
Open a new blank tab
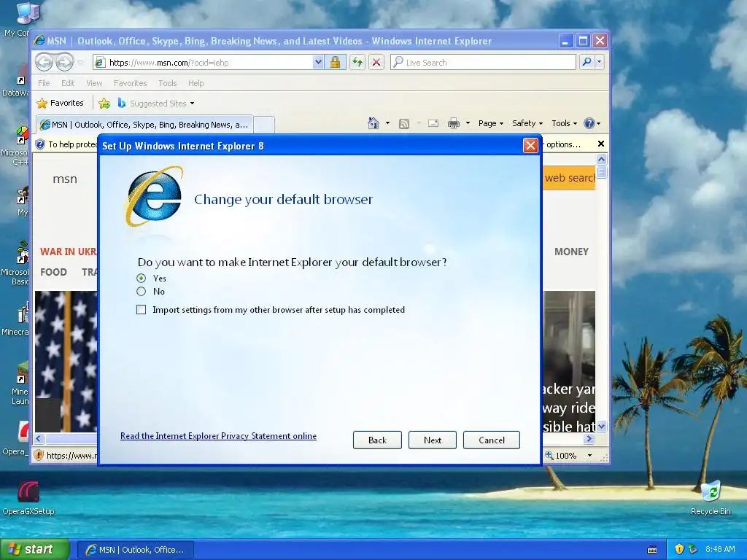(x=264, y=125)
